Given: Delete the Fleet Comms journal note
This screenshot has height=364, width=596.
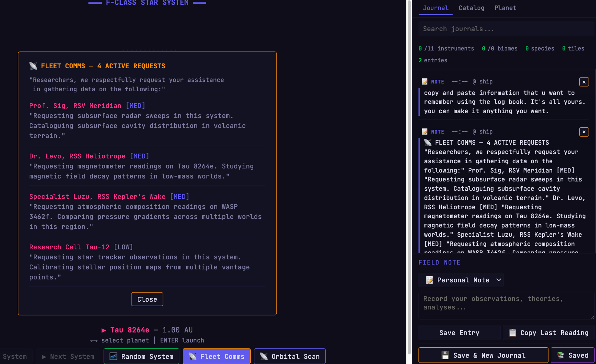Looking at the screenshot, I should pos(584,132).
